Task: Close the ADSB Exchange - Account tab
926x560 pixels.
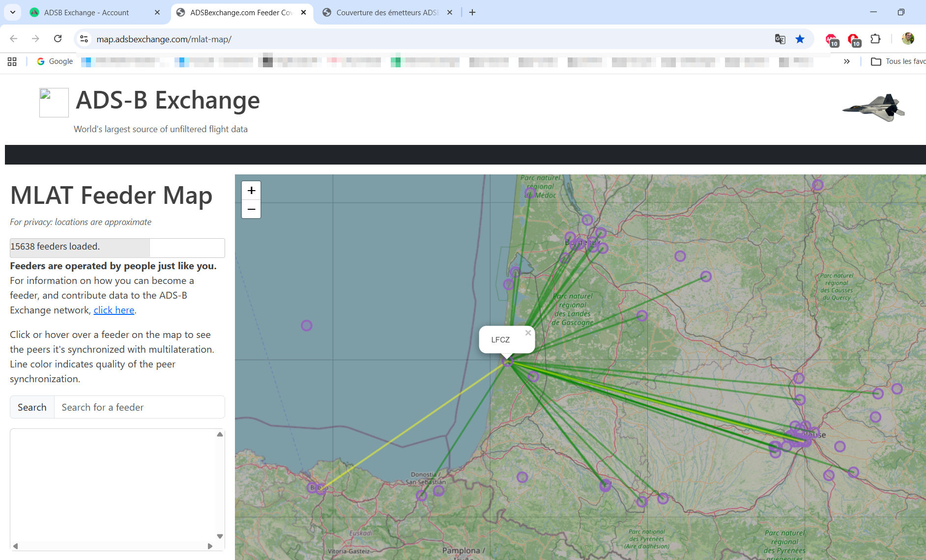Action: 157,12
